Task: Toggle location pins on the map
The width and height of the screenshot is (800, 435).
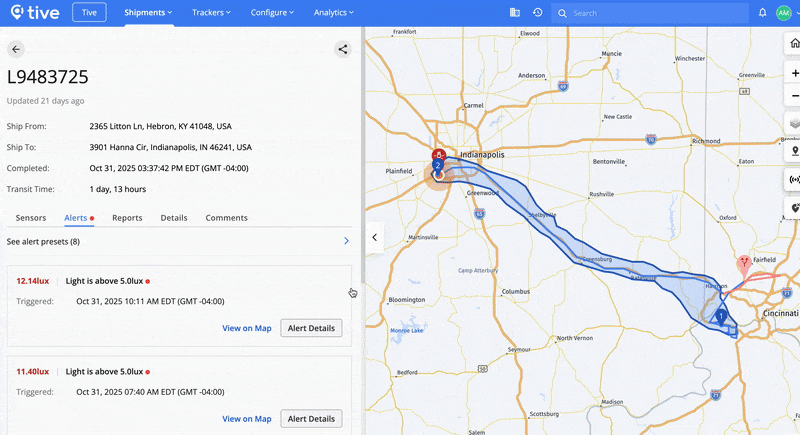Action: (x=794, y=151)
